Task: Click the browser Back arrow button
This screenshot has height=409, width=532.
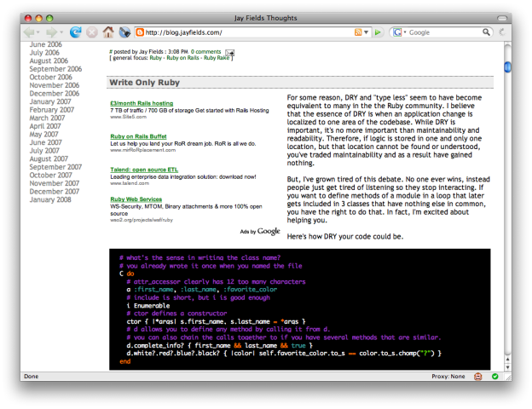Action: click(x=31, y=32)
